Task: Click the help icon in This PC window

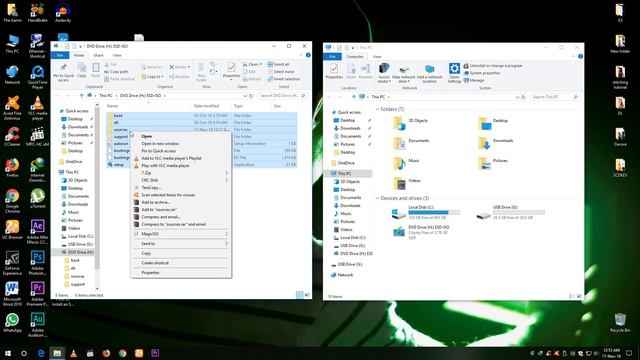Action: 580,57
